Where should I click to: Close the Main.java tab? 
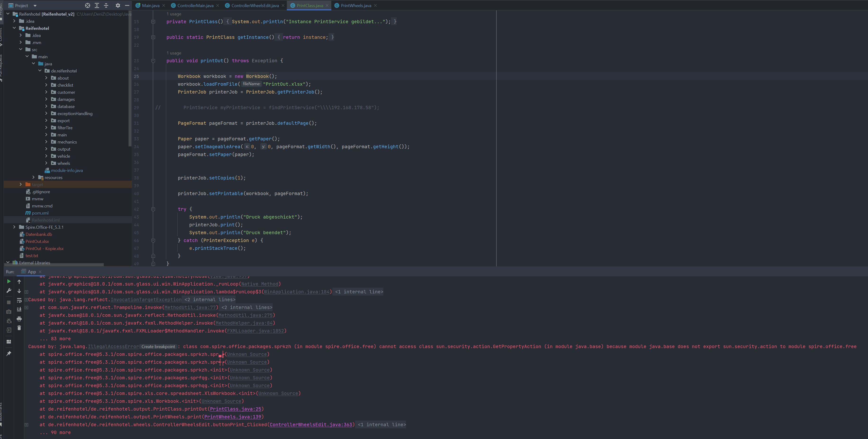[x=164, y=5]
